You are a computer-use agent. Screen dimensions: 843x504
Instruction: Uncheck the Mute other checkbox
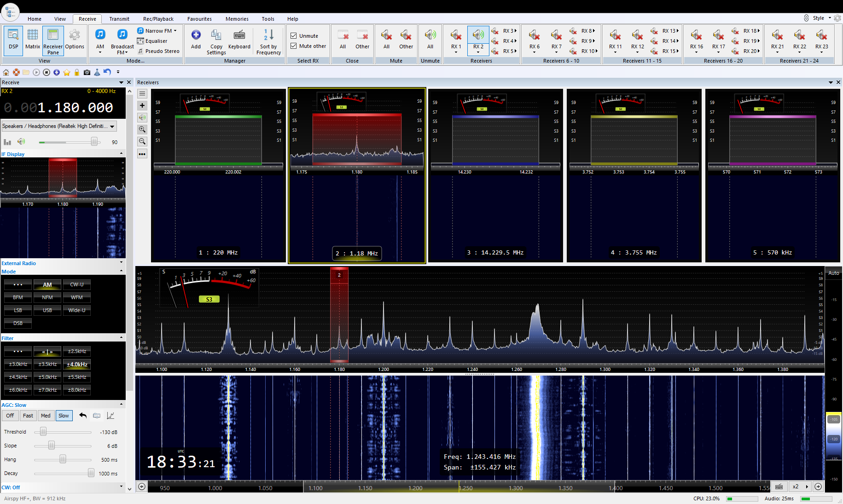click(x=294, y=46)
